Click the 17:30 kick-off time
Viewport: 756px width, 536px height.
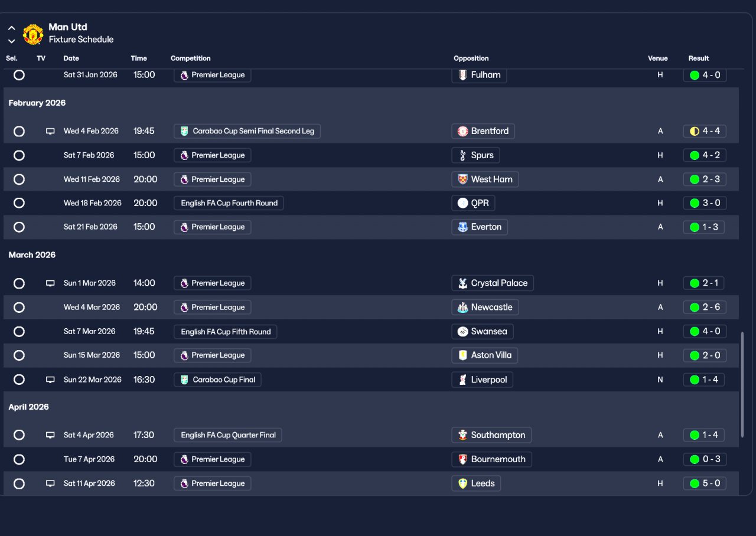click(144, 435)
